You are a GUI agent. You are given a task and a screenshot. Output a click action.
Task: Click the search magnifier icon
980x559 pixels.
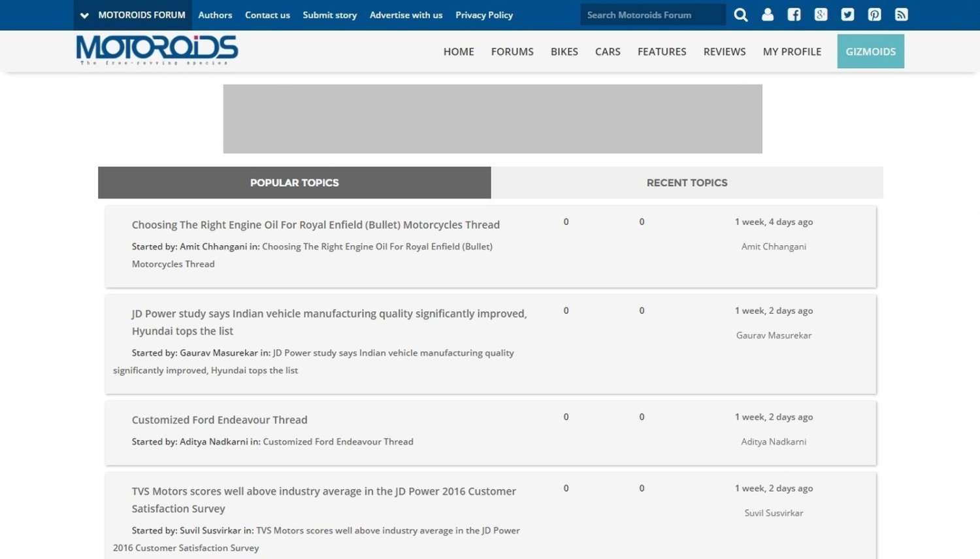740,14
